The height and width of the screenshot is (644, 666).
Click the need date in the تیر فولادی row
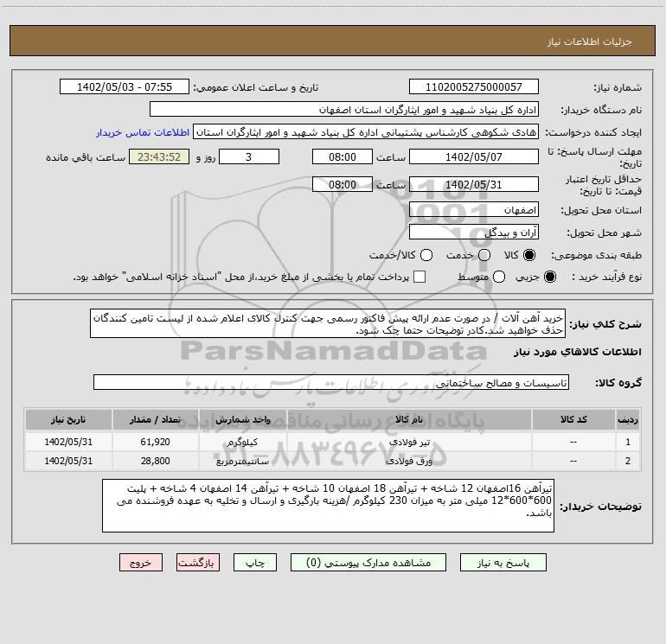(68, 442)
